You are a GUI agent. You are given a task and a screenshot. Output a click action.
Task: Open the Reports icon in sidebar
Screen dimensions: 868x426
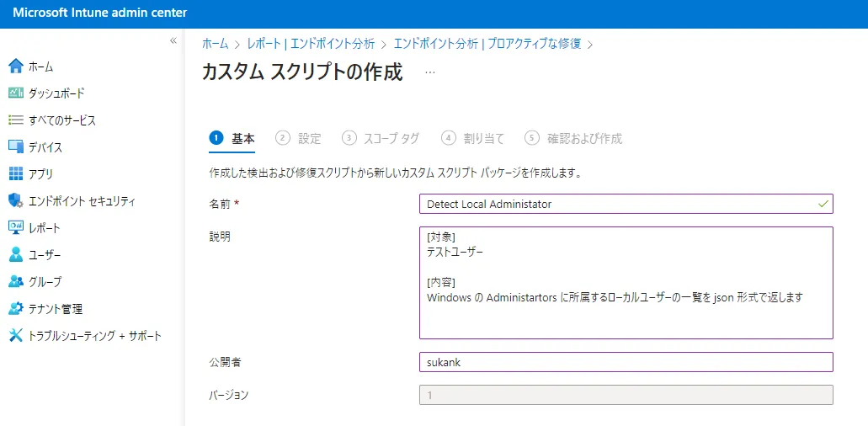click(x=15, y=228)
